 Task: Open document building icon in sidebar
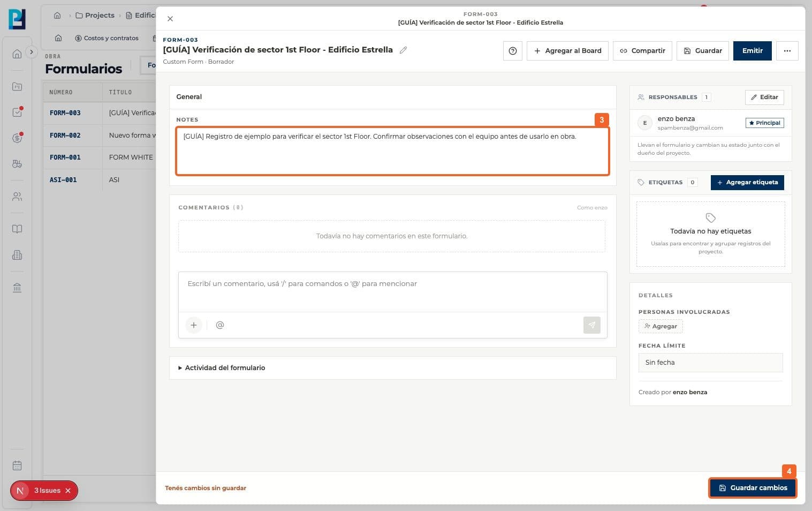[x=17, y=255]
